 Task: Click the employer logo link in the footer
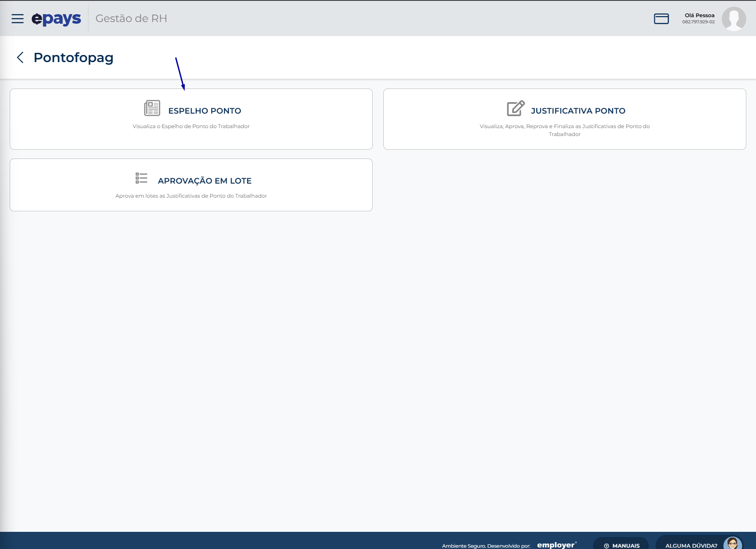point(557,545)
